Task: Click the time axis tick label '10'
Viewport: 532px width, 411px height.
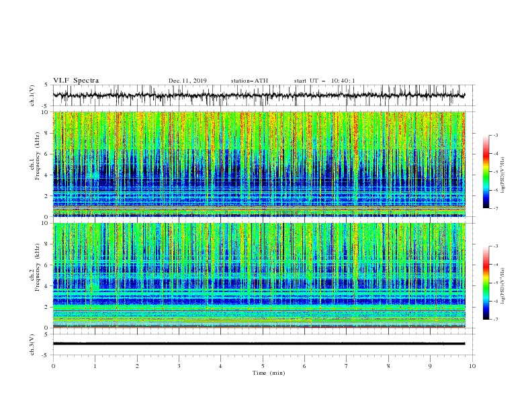Action: 472,366
